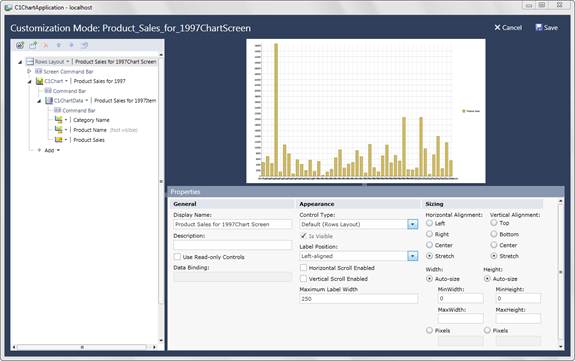Click the Save button
This screenshot has width=575, height=361.
point(547,28)
